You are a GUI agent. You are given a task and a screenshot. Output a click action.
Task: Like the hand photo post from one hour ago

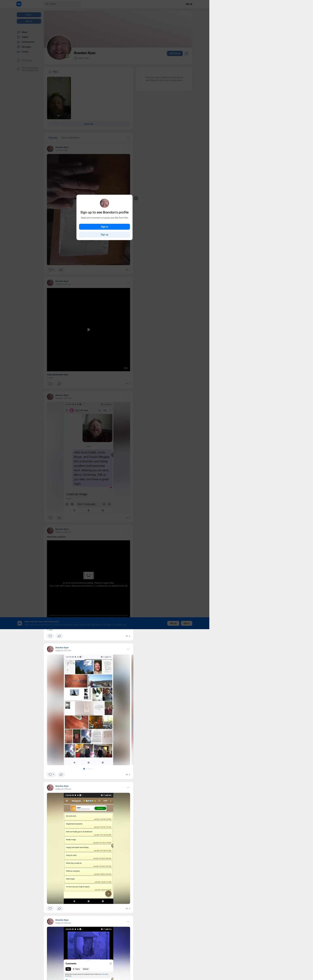[51, 269]
